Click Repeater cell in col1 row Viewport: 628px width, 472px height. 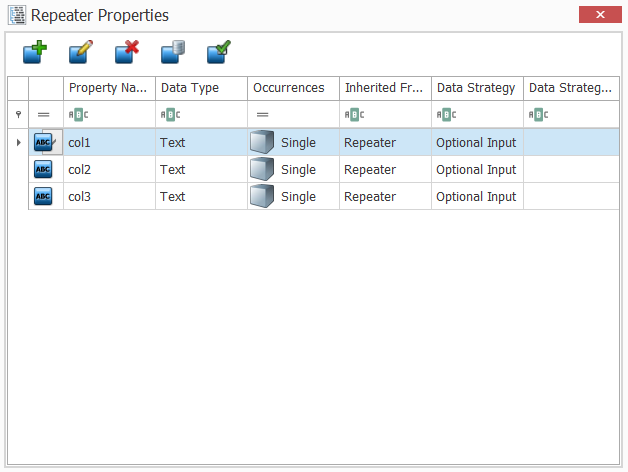pyautogui.click(x=385, y=142)
